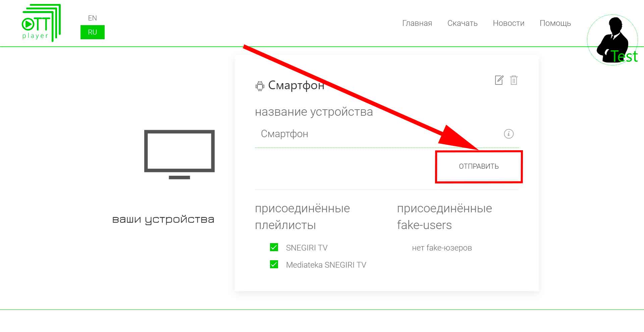Uncheck the Mediateka SNEGIRI TV checkbox
Viewport: 644px width, 332px height.
[x=274, y=265]
